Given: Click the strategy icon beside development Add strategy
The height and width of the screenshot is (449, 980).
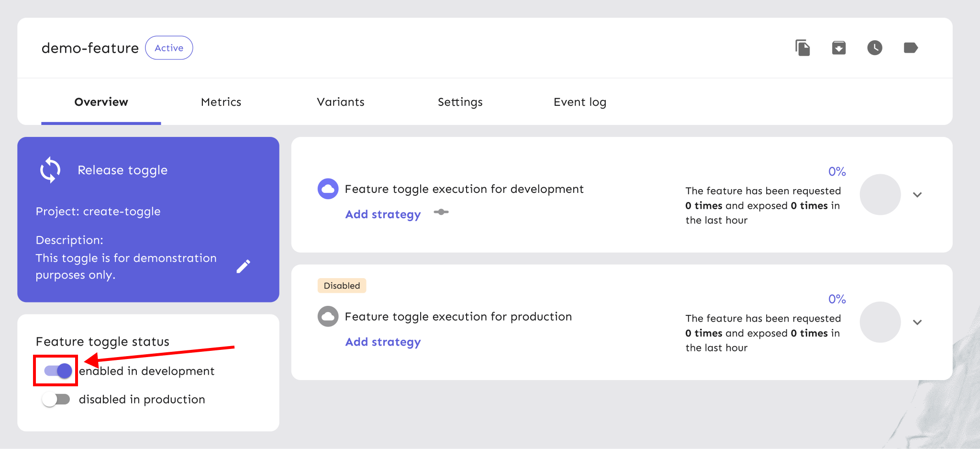Looking at the screenshot, I should point(441,212).
